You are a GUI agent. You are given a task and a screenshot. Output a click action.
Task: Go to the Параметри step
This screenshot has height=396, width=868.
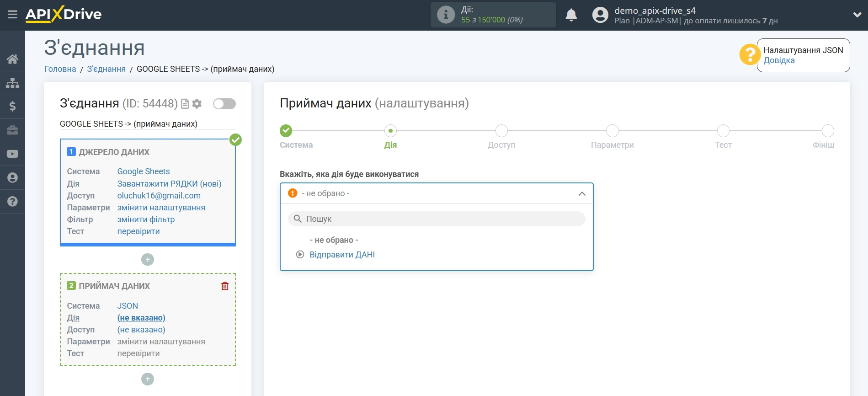612,131
